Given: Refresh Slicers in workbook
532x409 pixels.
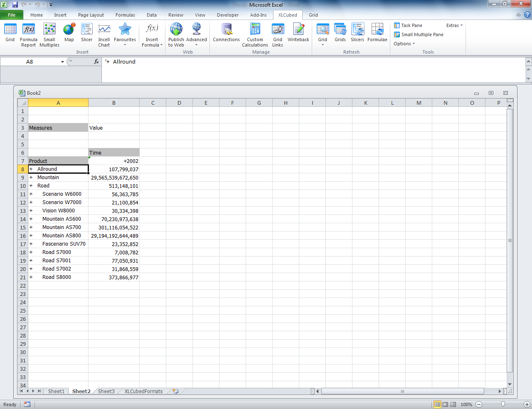Looking at the screenshot, I should (357, 33).
